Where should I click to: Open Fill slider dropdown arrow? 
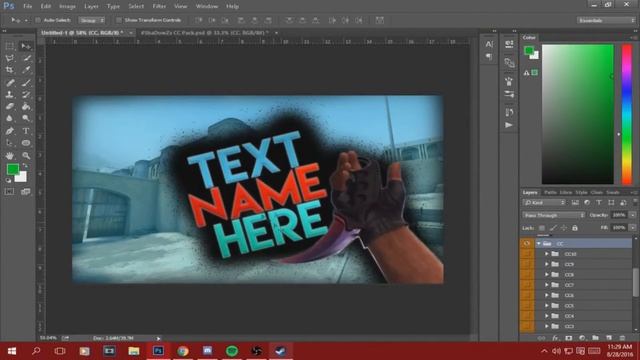tap(633, 227)
